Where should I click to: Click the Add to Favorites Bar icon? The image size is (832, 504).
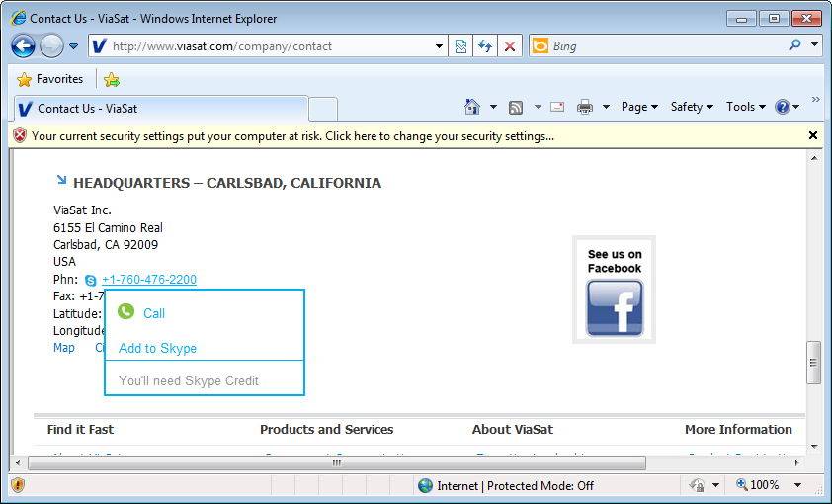(112, 79)
